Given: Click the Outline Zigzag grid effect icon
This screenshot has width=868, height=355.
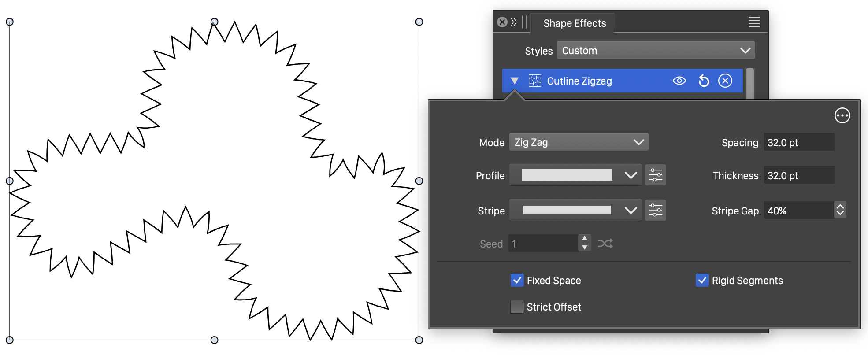Looking at the screenshot, I should pyautogui.click(x=534, y=81).
